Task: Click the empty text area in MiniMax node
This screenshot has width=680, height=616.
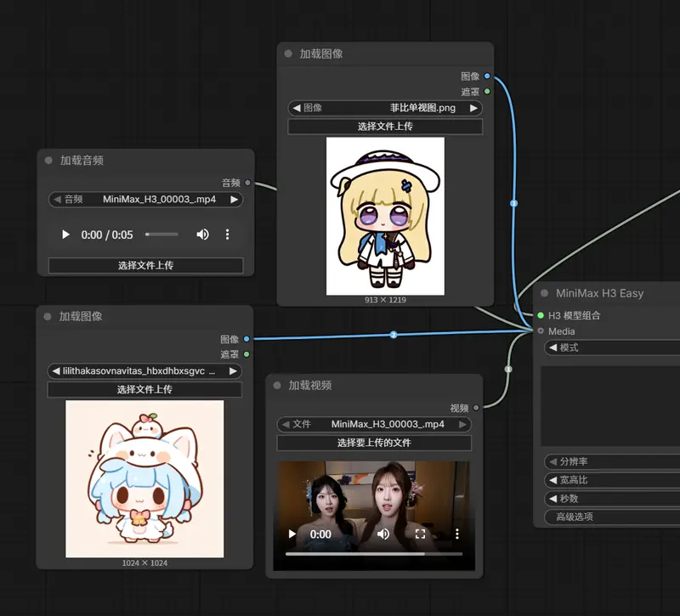Action: (610, 406)
